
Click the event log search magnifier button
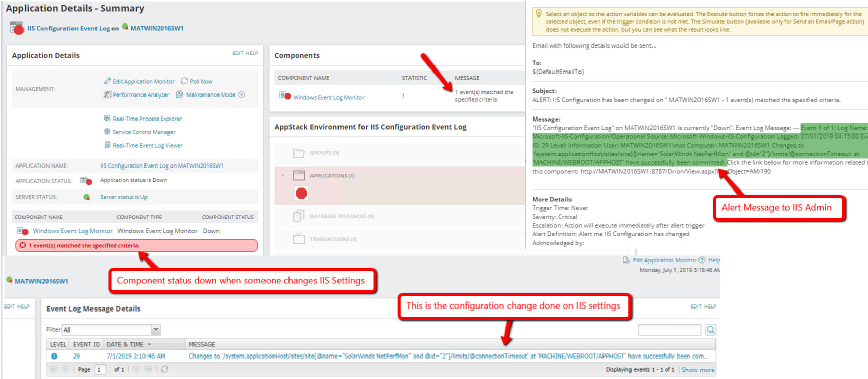[x=711, y=330]
